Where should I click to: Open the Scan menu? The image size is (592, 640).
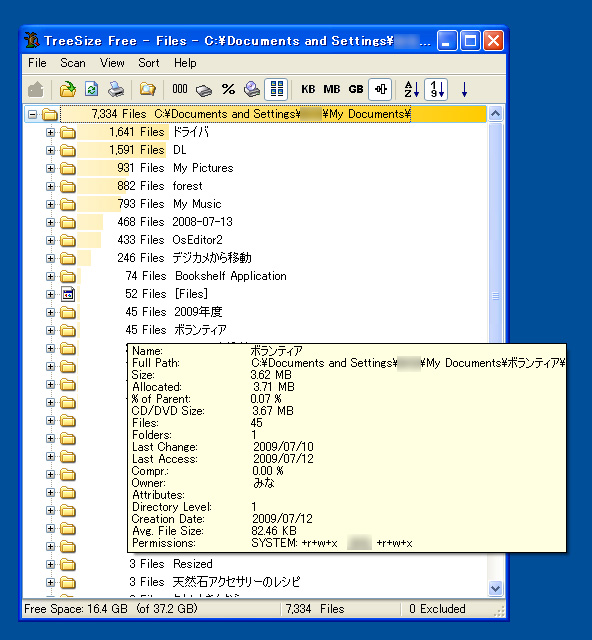pos(73,63)
